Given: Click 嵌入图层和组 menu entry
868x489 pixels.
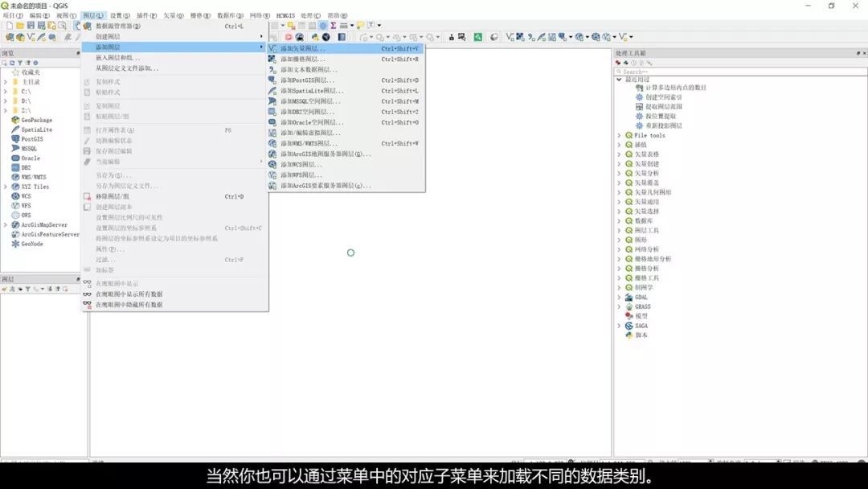Looking at the screenshot, I should (x=175, y=58).
